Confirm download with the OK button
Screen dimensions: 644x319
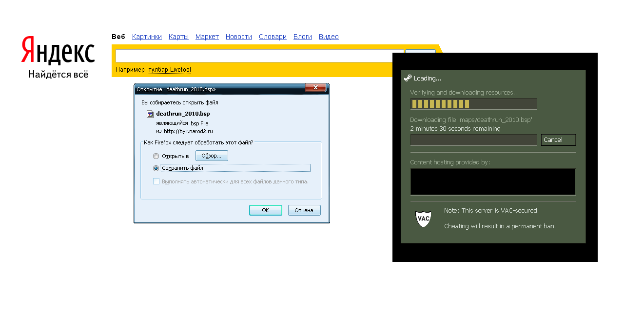pyautogui.click(x=265, y=210)
